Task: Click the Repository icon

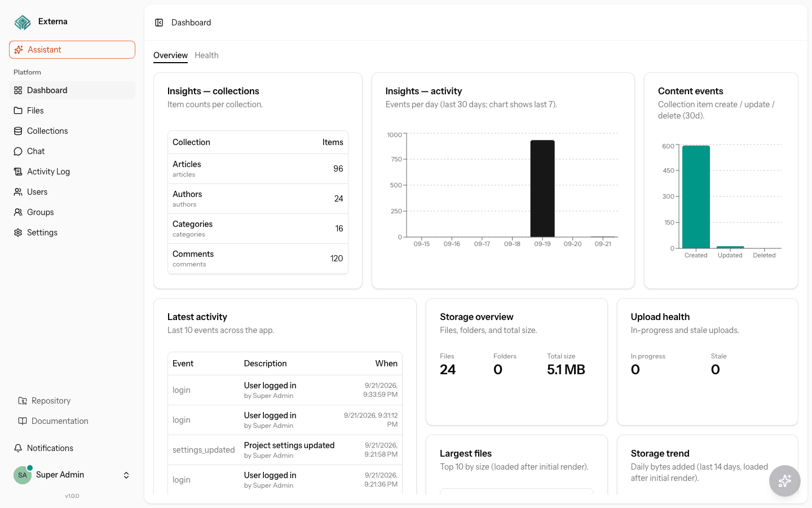Action: (23, 401)
